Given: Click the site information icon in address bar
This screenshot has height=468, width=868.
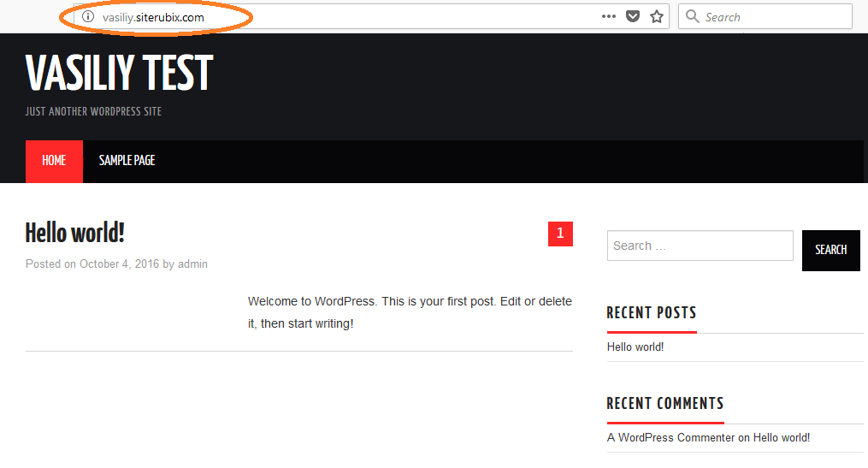Looking at the screenshot, I should click(x=88, y=16).
